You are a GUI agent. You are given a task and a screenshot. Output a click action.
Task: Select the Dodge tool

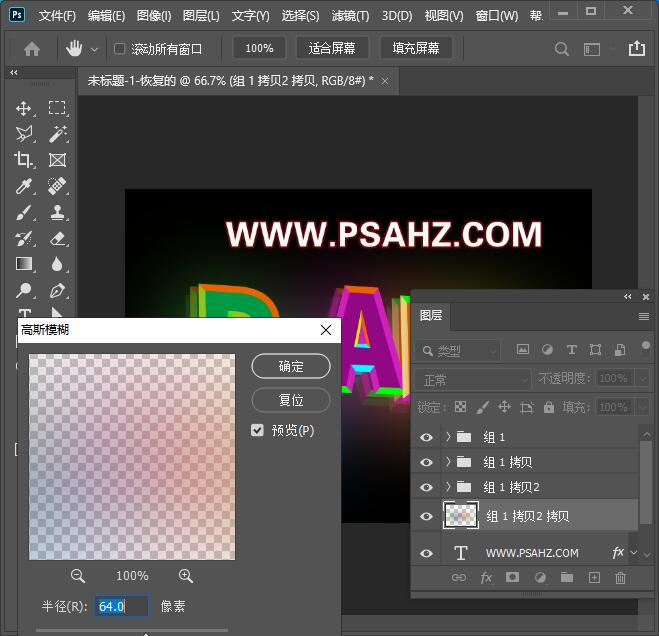click(x=24, y=290)
